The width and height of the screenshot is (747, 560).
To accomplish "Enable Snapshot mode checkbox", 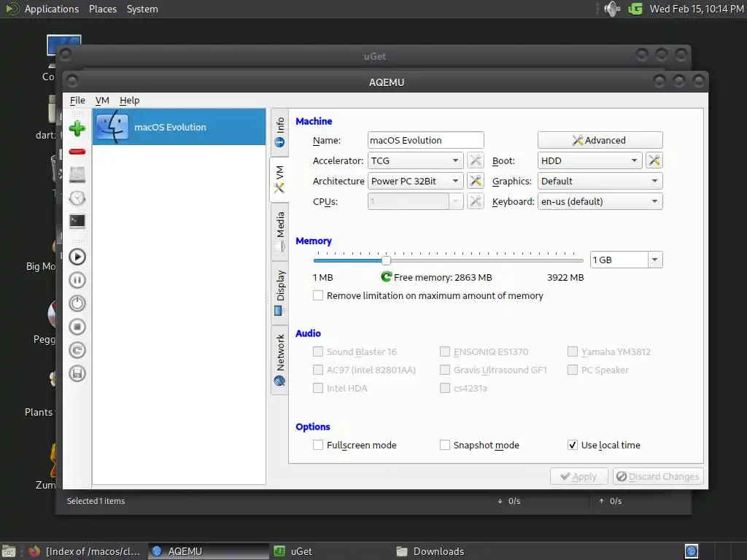I will pos(444,445).
